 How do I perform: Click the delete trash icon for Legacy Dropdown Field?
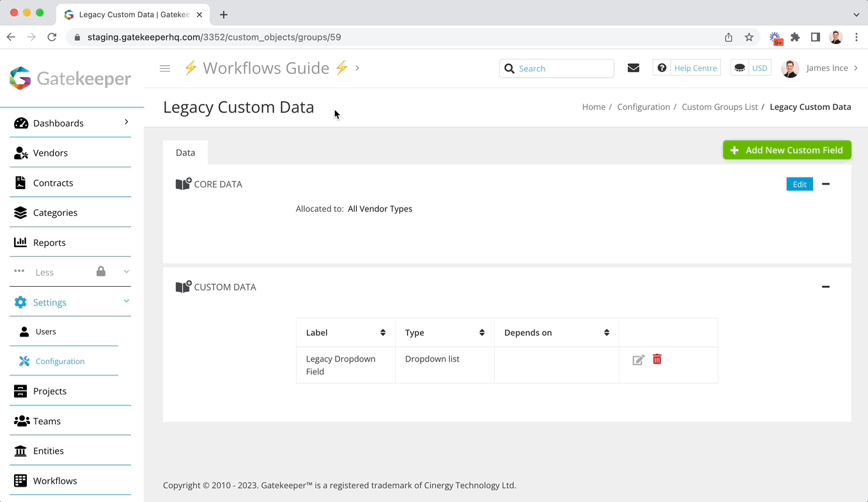point(656,360)
